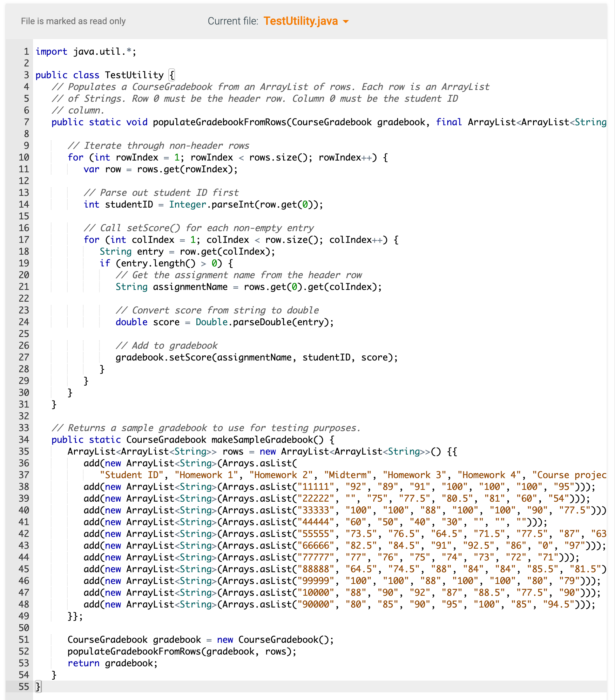Click the "Student ID" string literal
This screenshot has width=615, height=700.
point(132,475)
